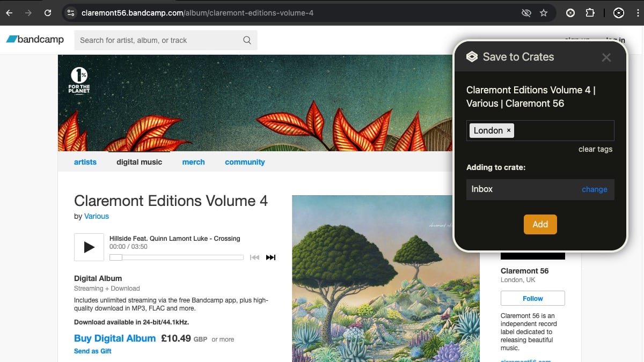Click the 1% For The Planet badge

[x=79, y=80]
